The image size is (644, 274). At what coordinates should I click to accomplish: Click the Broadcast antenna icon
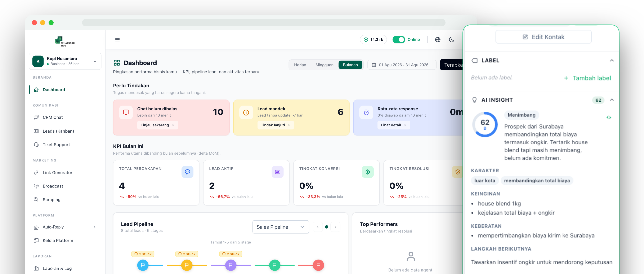pyautogui.click(x=36, y=186)
